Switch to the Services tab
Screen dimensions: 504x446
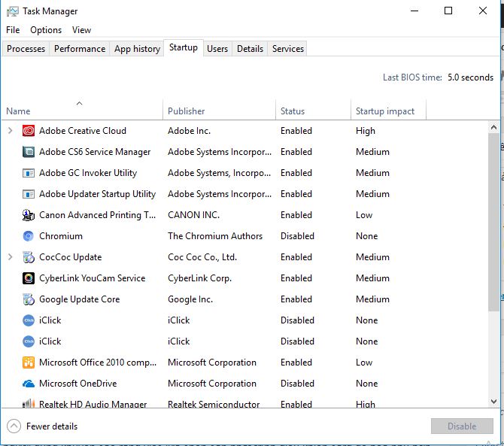coord(288,49)
